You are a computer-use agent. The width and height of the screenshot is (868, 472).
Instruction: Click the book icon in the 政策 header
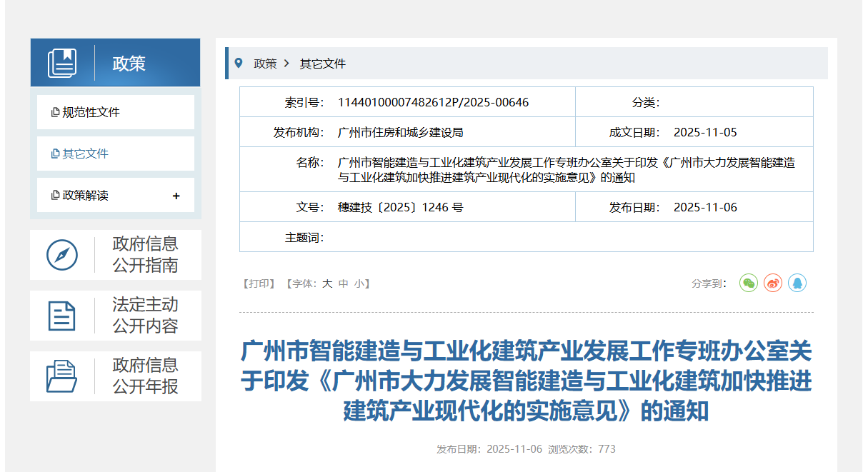[64, 61]
